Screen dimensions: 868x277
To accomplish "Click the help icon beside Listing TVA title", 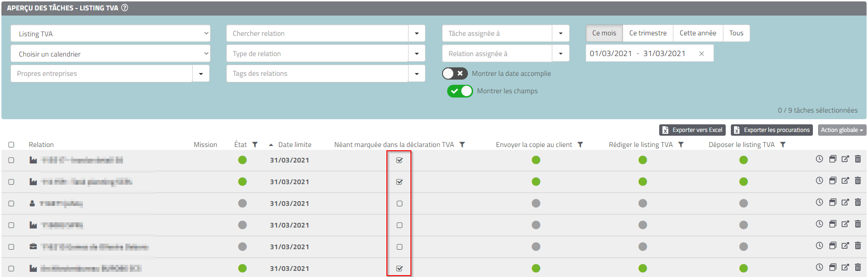I will [x=125, y=8].
